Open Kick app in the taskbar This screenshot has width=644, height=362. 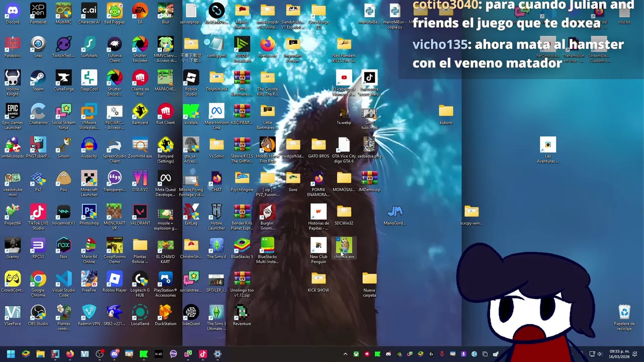[x=143, y=354]
